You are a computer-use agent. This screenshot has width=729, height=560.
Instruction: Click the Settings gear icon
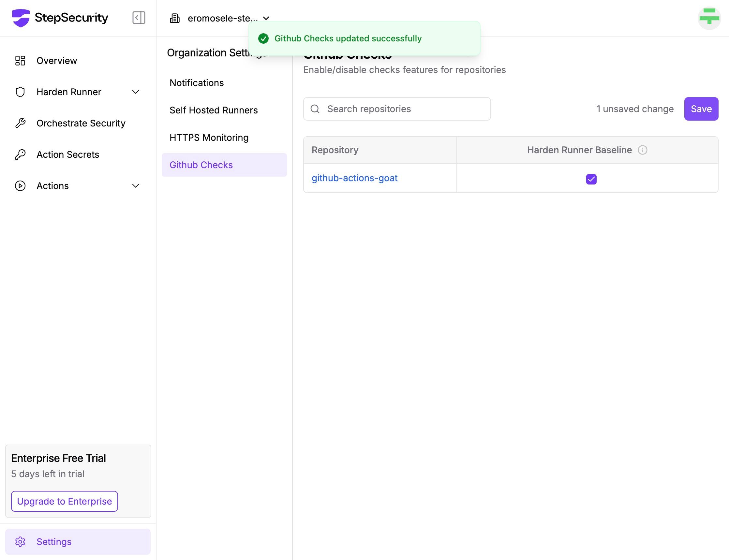coord(20,542)
